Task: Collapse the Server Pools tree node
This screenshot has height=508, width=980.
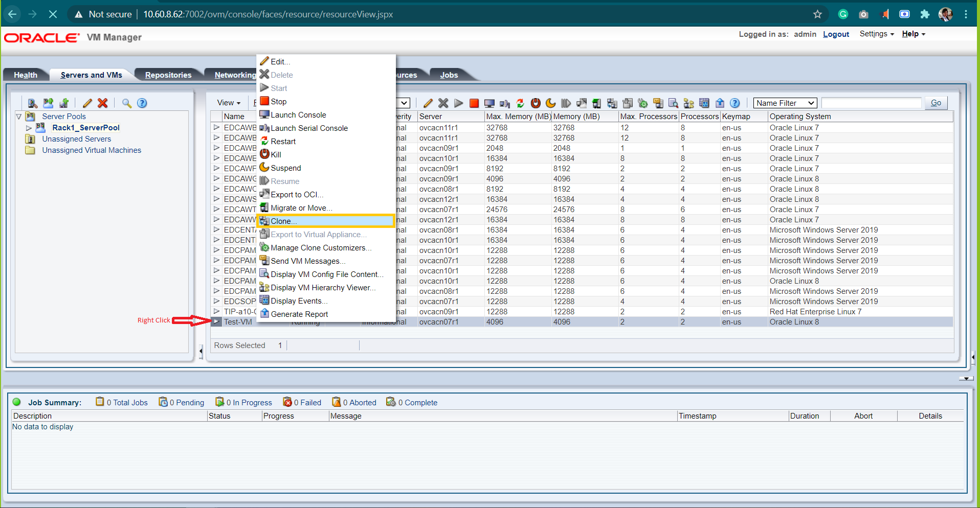Action: pos(19,117)
